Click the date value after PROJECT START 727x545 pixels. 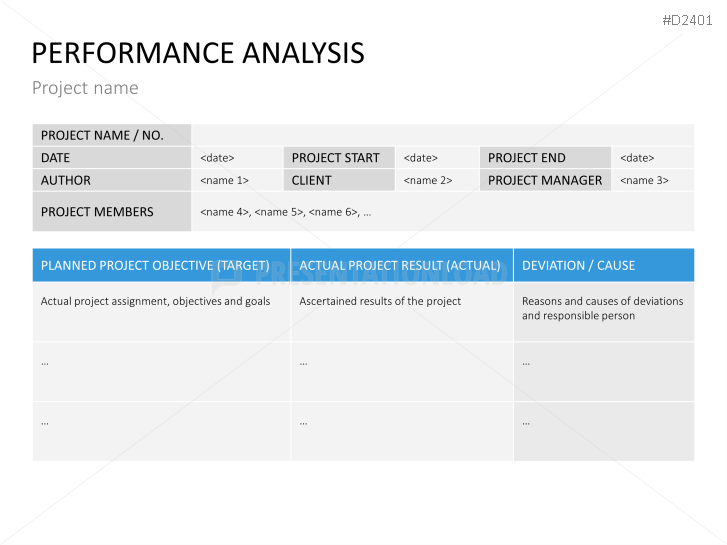tap(421, 158)
